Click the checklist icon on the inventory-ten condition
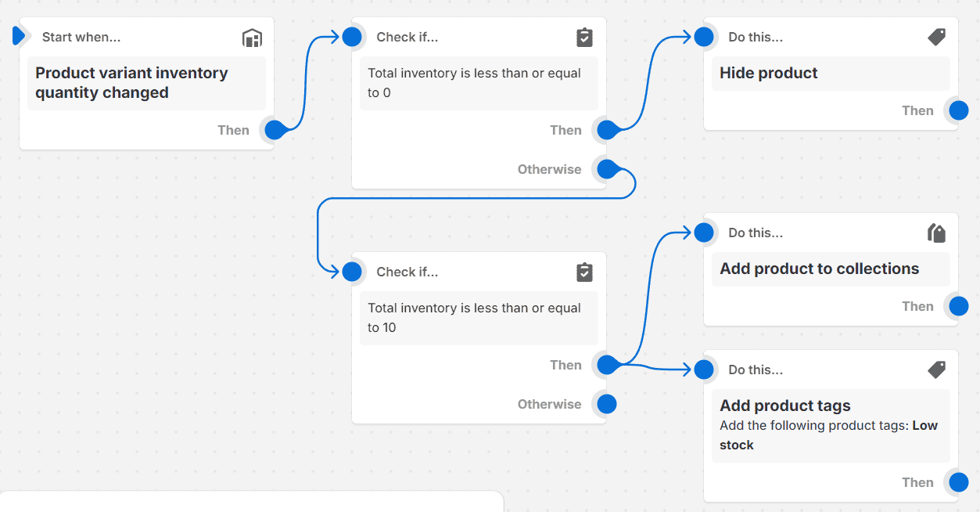This screenshot has height=512, width=980. 584,272
